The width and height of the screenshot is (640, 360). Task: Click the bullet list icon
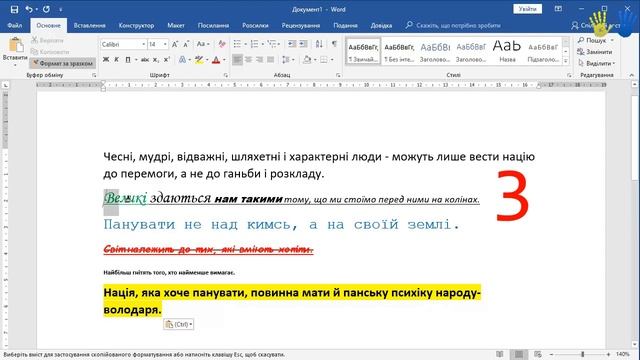pos(237,44)
